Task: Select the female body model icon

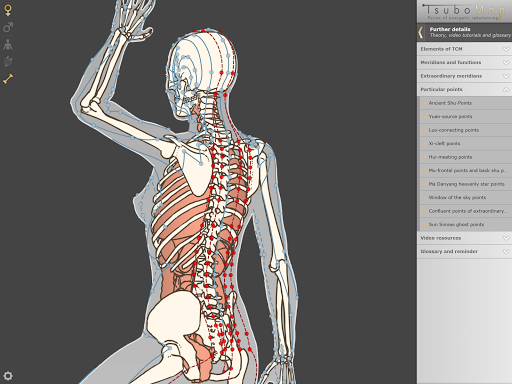Action: pos(8,10)
